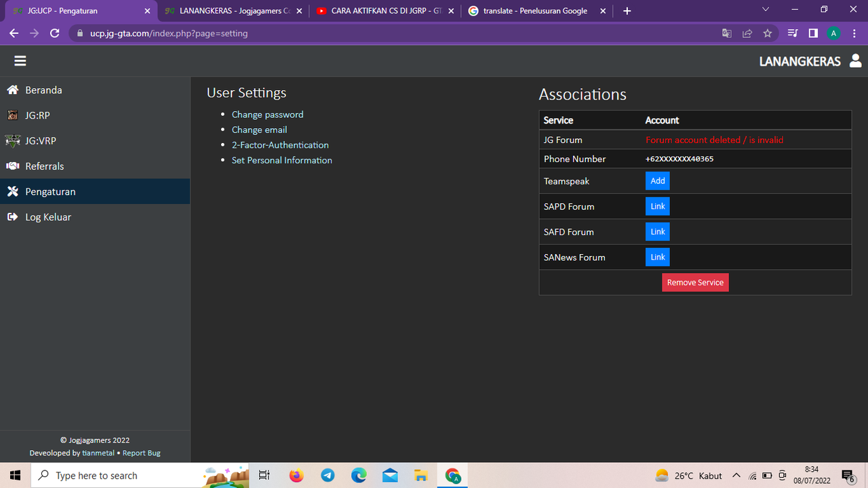Show hidden system tray icons
This screenshot has width=868, height=488.
tap(736, 476)
